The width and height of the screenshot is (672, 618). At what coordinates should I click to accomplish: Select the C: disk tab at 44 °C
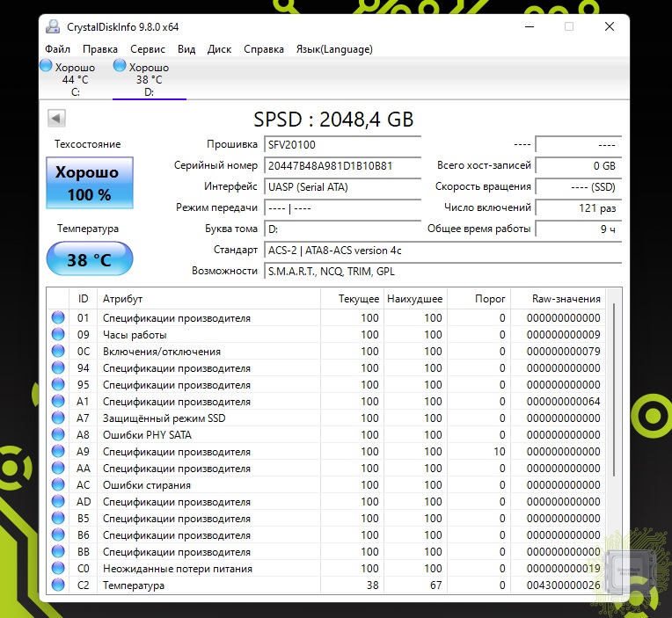75,80
